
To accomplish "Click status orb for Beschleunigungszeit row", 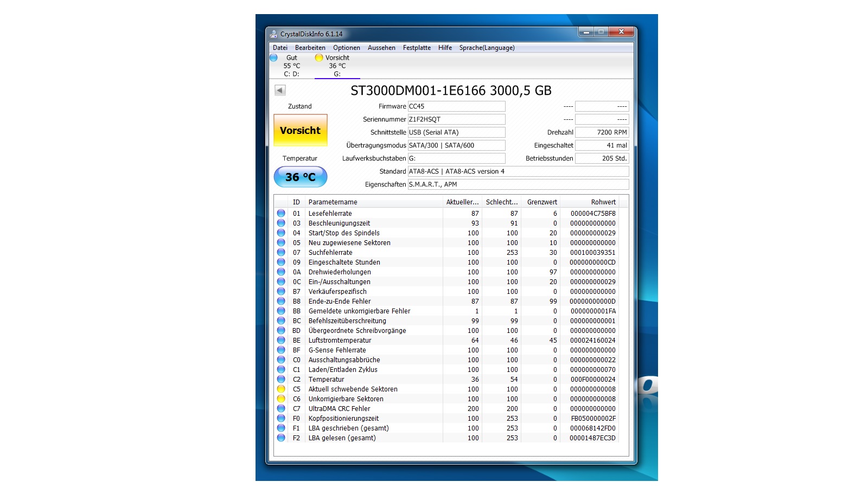I will coord(281,223).
